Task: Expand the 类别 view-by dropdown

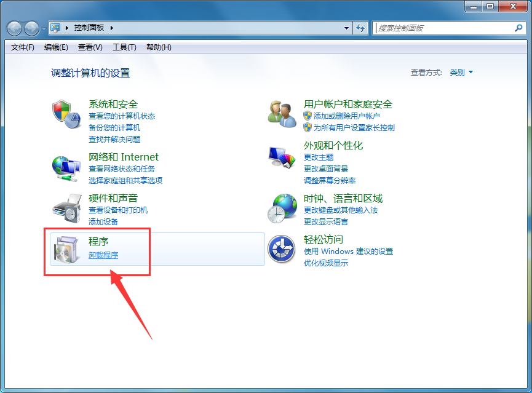Action: coord(461,73)
